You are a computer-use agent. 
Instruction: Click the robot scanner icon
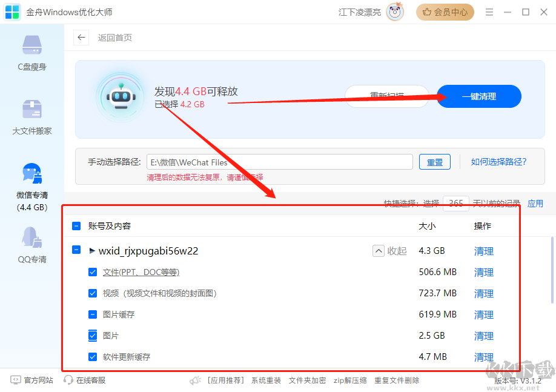[x=121, y=96]
